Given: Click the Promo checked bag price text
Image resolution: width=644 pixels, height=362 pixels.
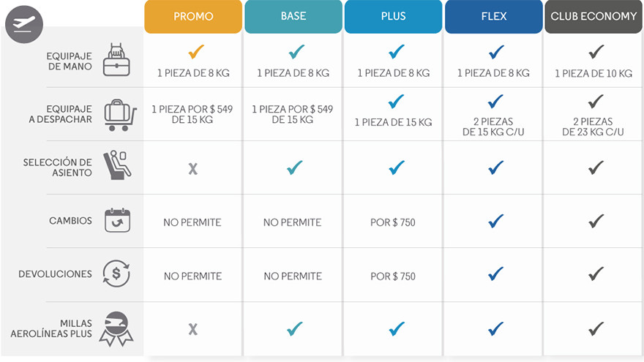Looking at the screenshot, I should (192, 115).
